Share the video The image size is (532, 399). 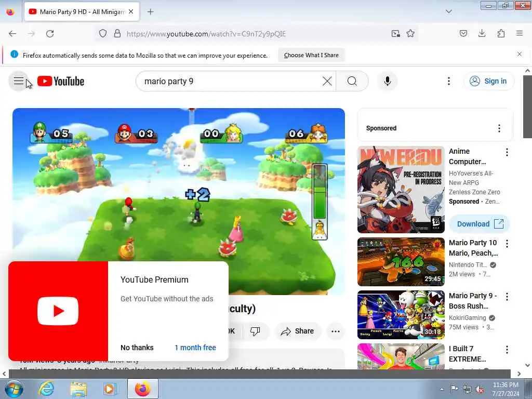coord(297,331)
